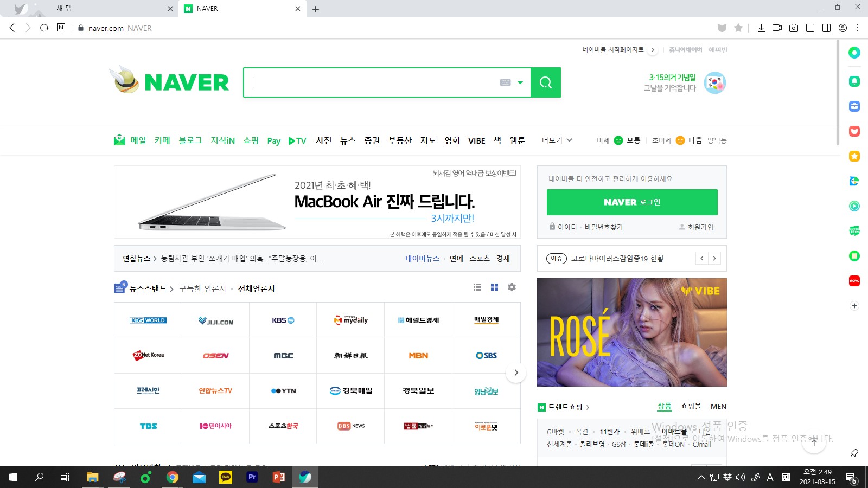Reload the page with the refresh icon
This screenshot has height=488, width=868.
pyautogui.click(x=44, y=28)
